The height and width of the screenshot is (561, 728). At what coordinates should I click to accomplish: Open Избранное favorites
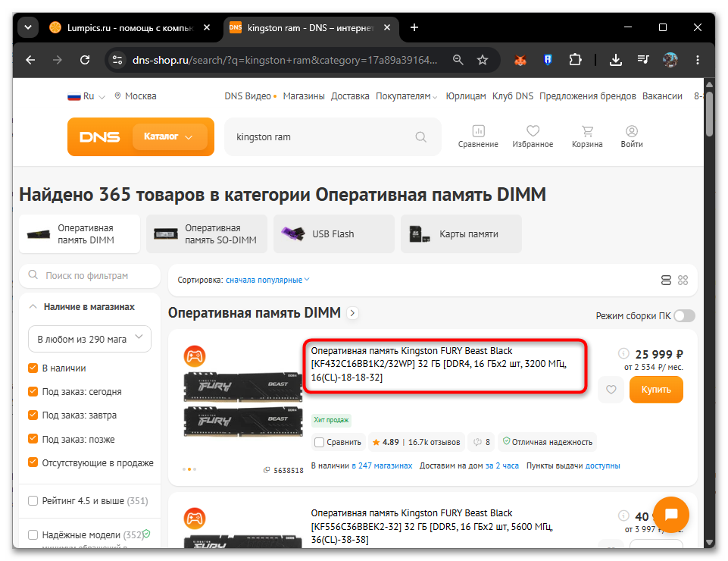pyautogui.click(x=533, y=136)
